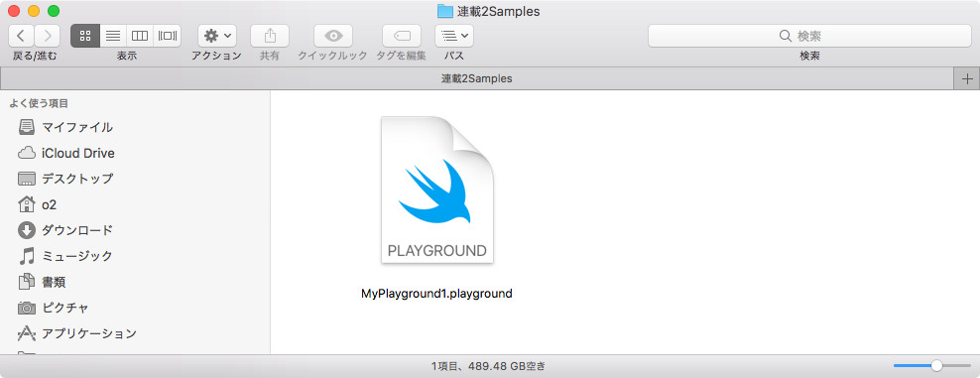Close the Finder window
This screenshot has height=378, width=980.
point(14,11)
